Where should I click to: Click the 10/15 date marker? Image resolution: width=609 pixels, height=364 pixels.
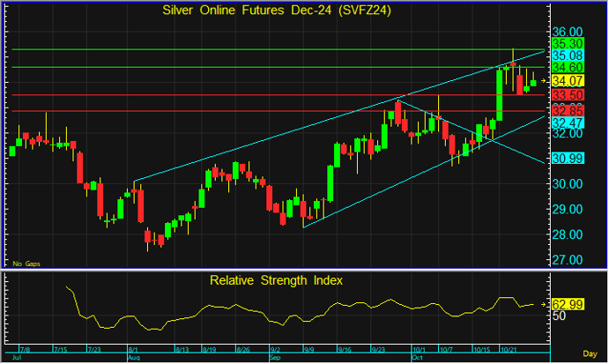[482, 350]
